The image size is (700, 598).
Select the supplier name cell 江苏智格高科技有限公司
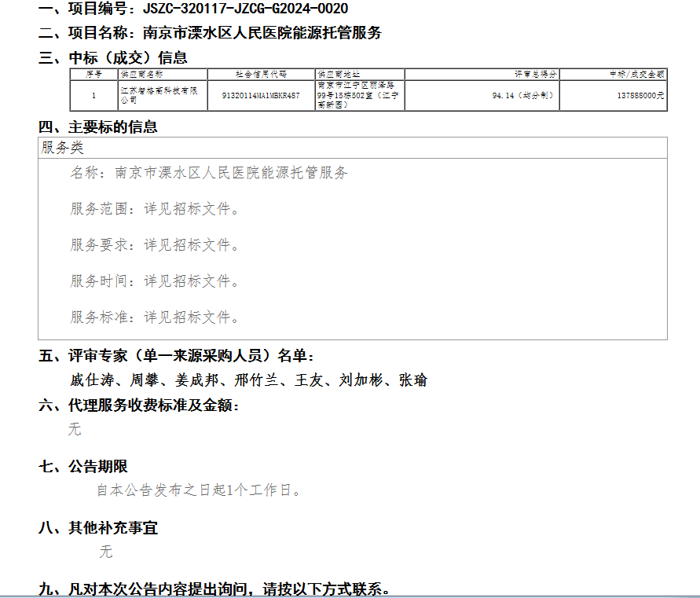coord(161,95)
